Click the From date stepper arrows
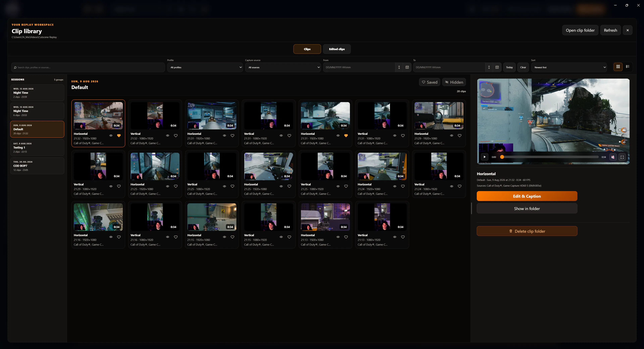Screen dimensions: 644x349 [399, 67]
